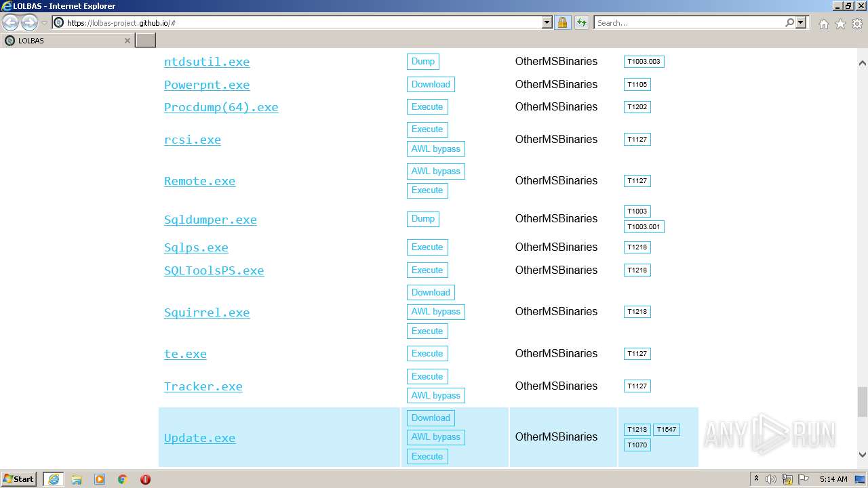The image size is (868, 488).
Task: Open the Home page icon
Action: coord(823,24)
